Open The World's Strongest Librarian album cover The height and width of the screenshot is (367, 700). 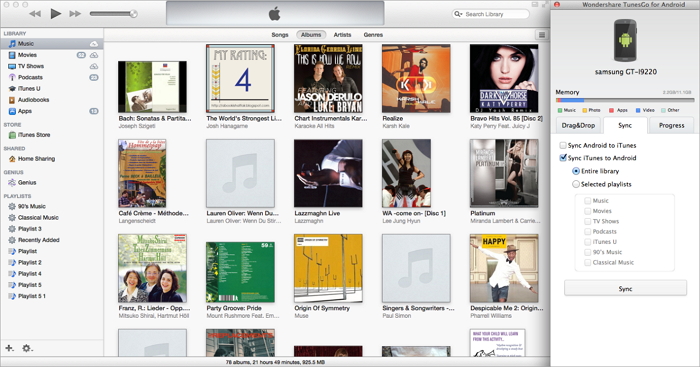240,78
